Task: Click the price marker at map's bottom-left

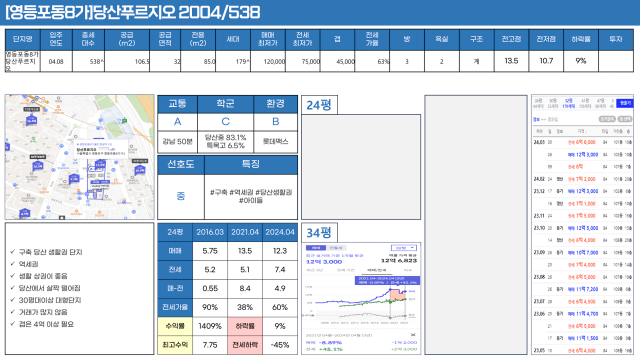Action: [25, 213]
